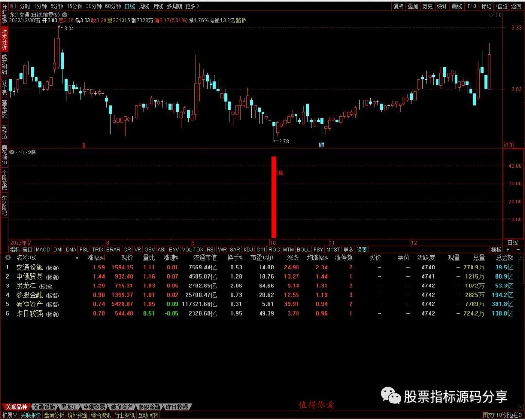Click the window layout icon at top-left
This screenshot has height=420, width=525.
pyautogui.click(x=13, y=6)
